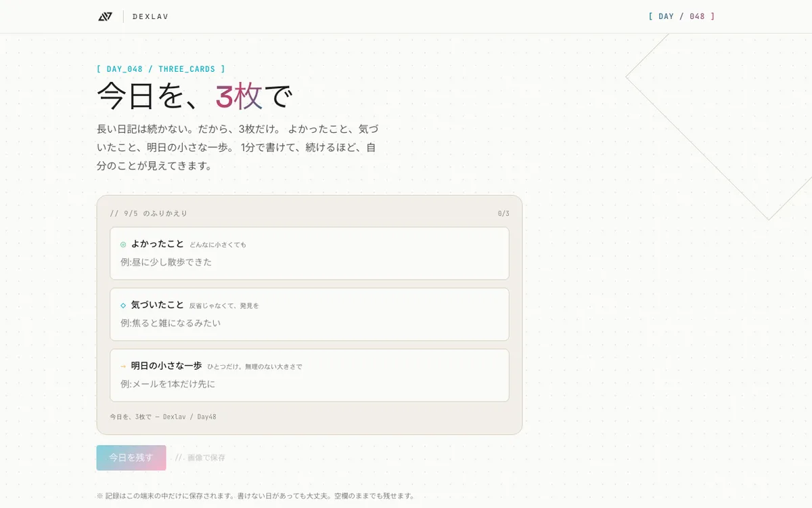Click the Dexlav logo icon

tap(105, 16)
